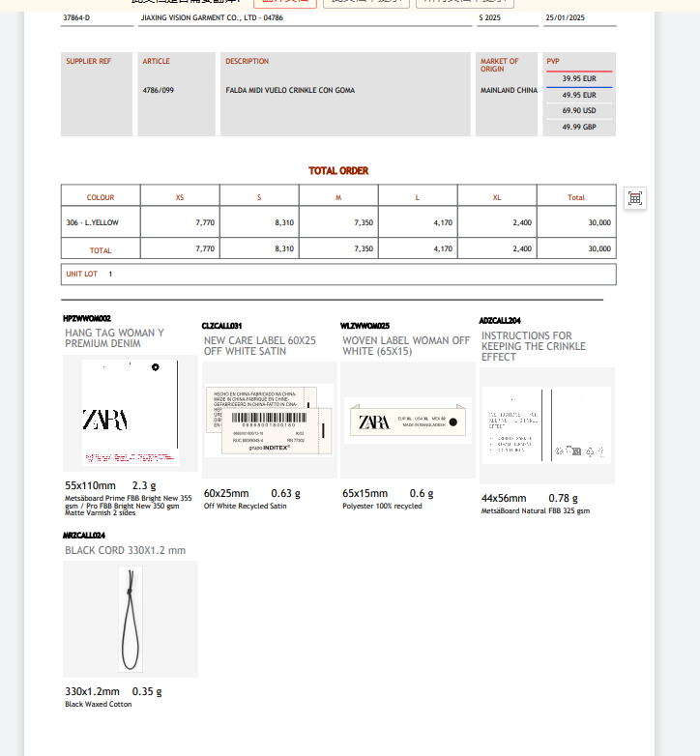Select the article number 4786/099
Viewport: 700px width, 756px height.
pos(159,90)
